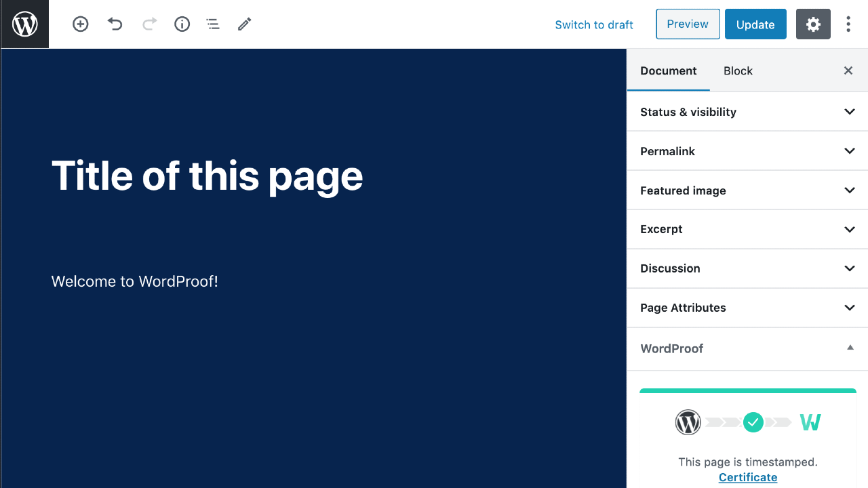Select the Document tab
This screenshot has height=488, width=868.
[668, 71]
